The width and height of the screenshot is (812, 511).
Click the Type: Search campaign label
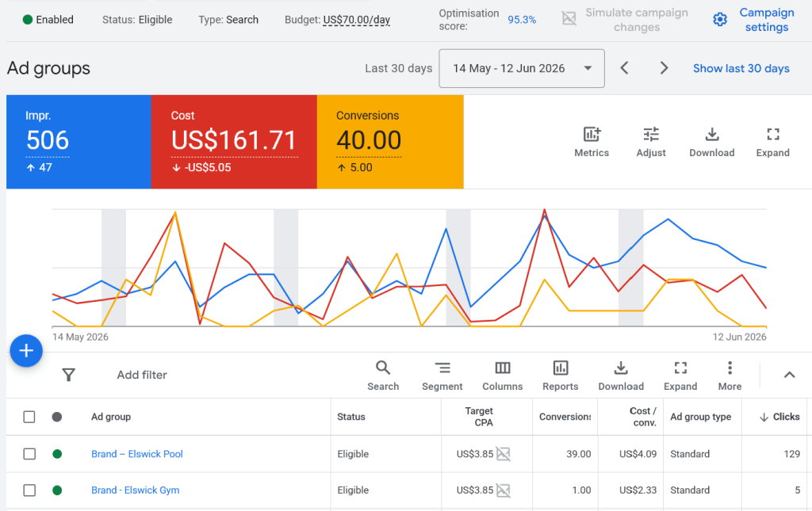pos(228,20)
